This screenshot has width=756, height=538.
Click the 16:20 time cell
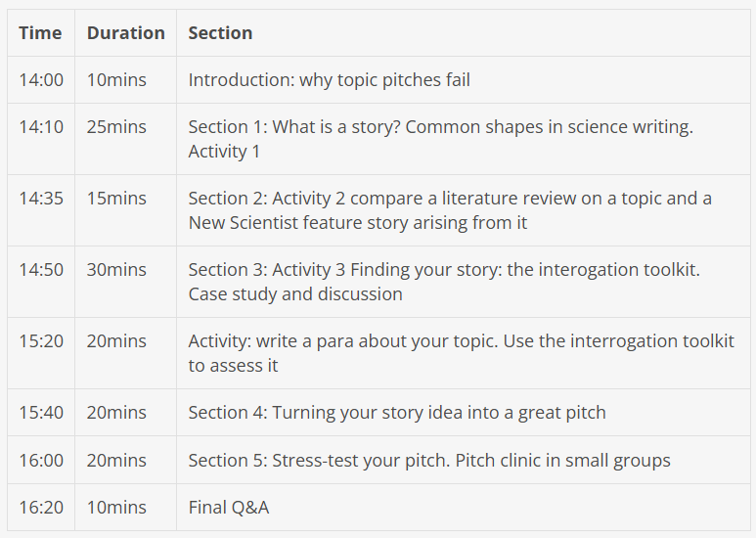pos(41,508)
